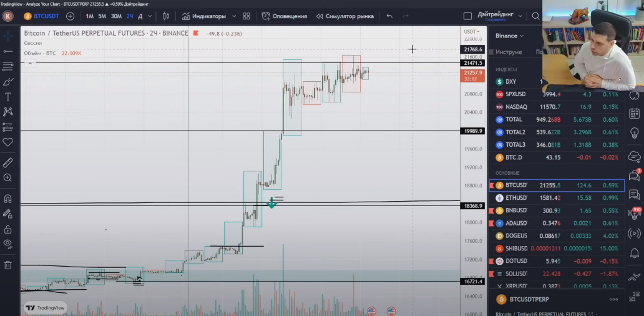Switch to the 30M timeframe
This screenshot has width=644, height=316.
116,16
